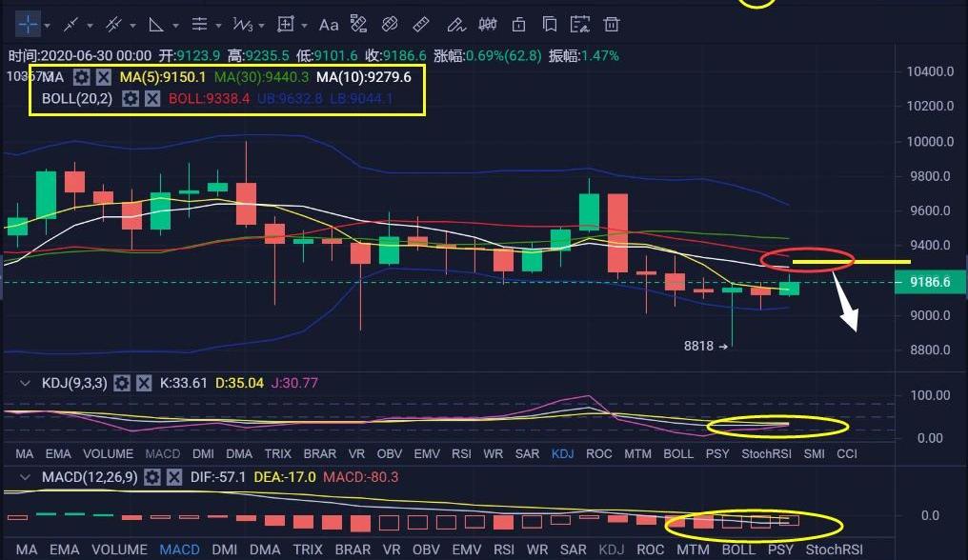968x560 pixels.
Task: Select the crosshair cursor tool
Action: point(26,24)
